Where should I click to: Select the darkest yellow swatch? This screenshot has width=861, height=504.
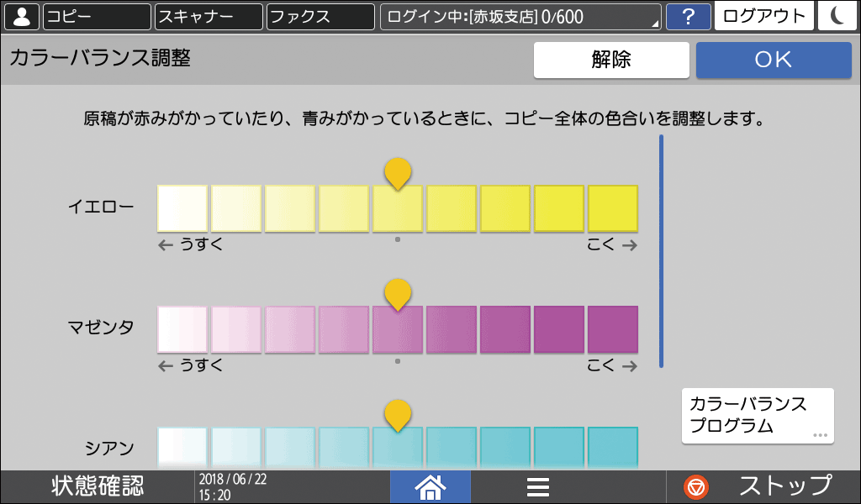tap(612, 207)
